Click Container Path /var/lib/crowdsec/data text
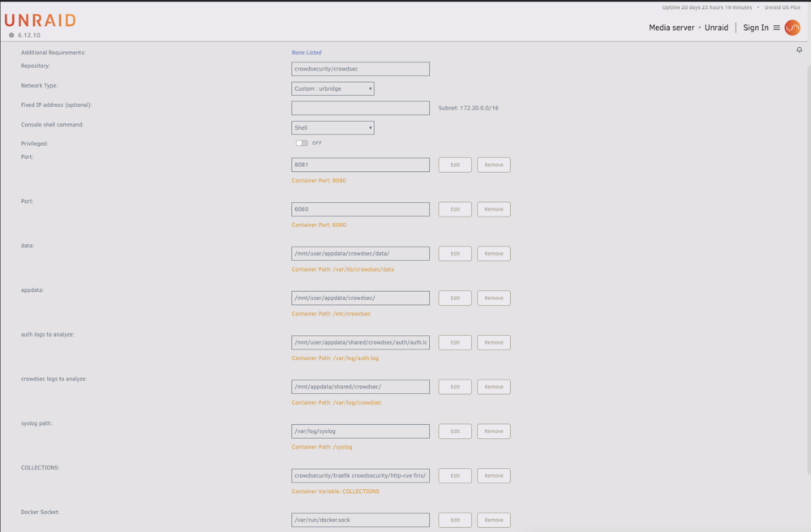811x532 pixels. click(x=342, y=269)
